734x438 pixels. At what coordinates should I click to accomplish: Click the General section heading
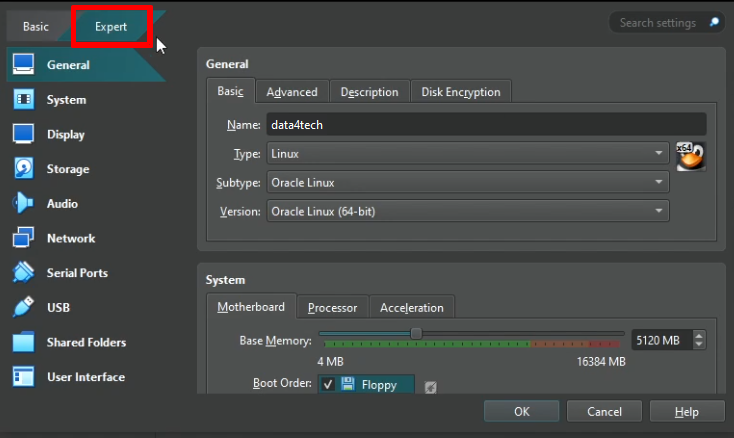[x=227, y=64]
